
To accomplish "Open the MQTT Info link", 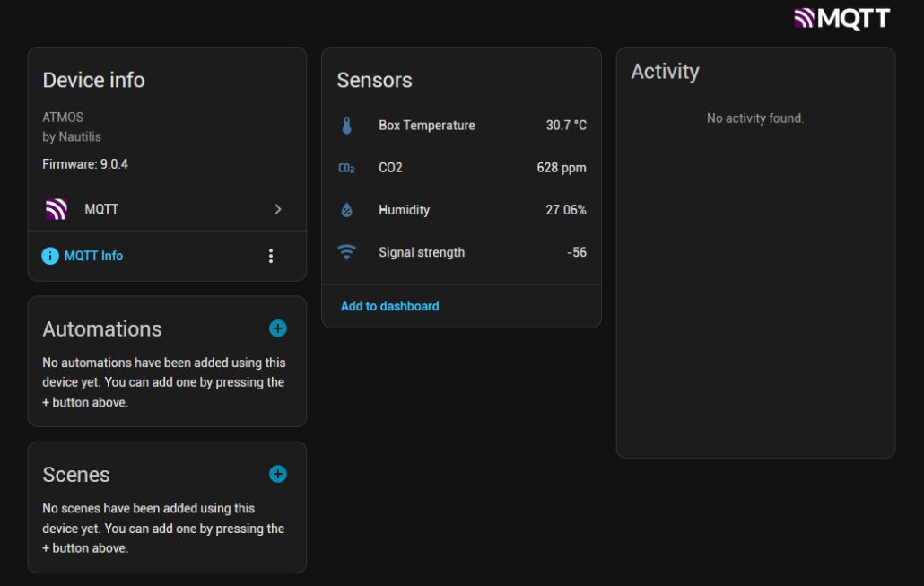I will pos(93,256).
